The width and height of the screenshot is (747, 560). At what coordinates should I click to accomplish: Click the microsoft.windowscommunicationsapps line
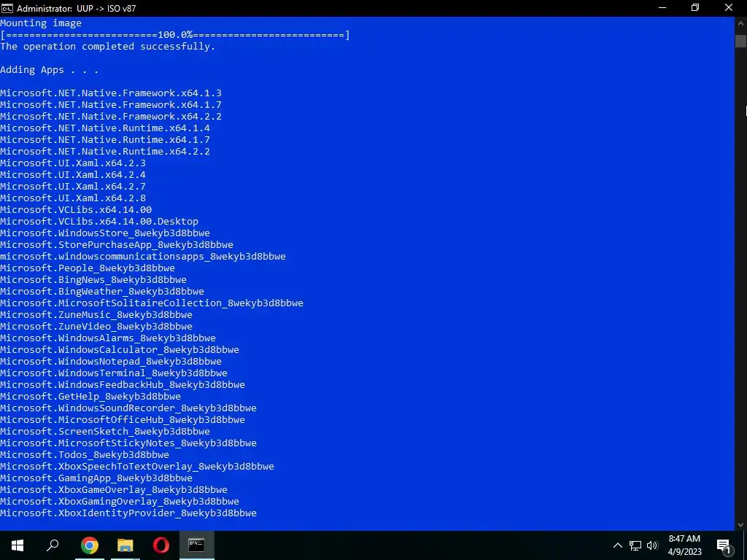143,257
